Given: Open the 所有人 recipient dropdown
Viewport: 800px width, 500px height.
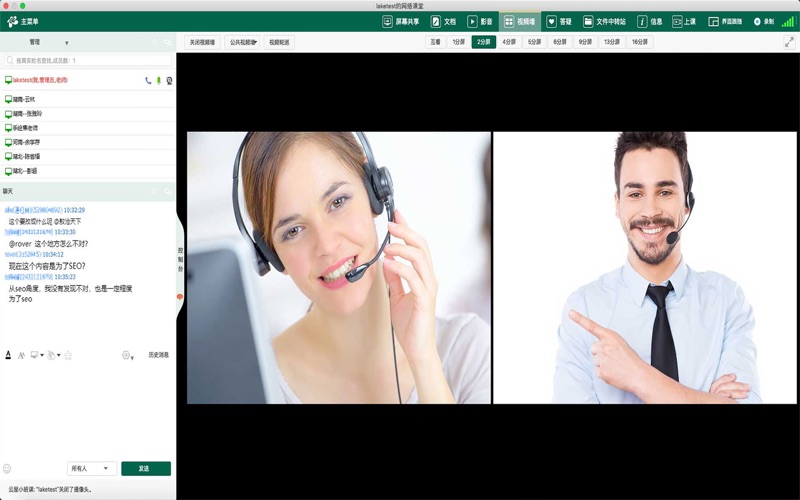Looking at the screenshot, I should pyautogui.click(x=90, y=468).
